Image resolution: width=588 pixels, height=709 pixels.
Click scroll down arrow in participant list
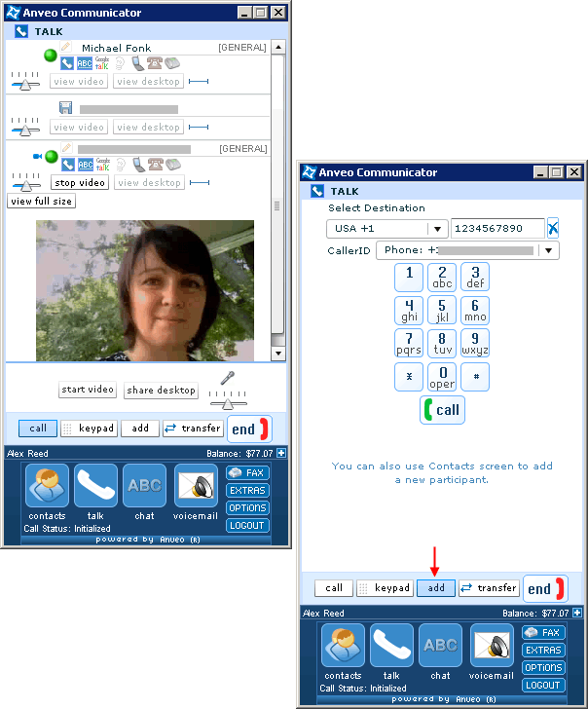[278, 354]
